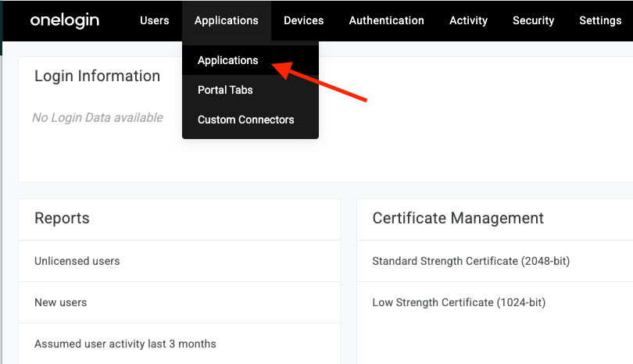Select Portal Tabs in the dropdown
The height and width of the screenshot is (364, 633).
click(250, 90)
